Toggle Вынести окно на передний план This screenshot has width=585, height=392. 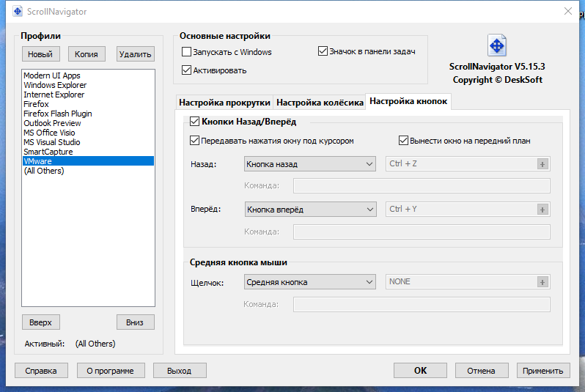pos(403,141)
